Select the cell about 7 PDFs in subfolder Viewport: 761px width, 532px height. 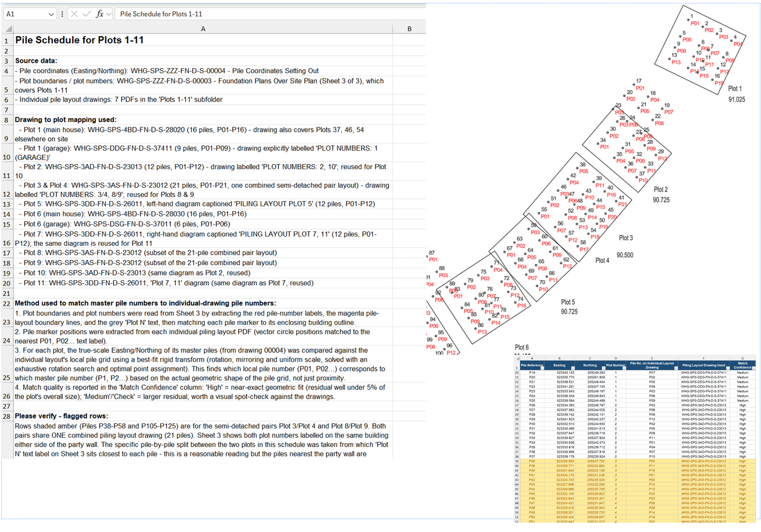tap(202, 99)
